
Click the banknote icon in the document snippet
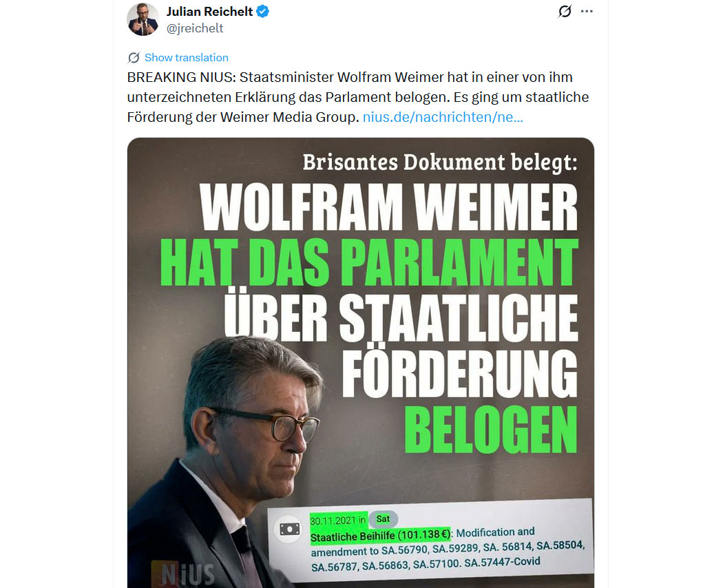click(290, 529)
